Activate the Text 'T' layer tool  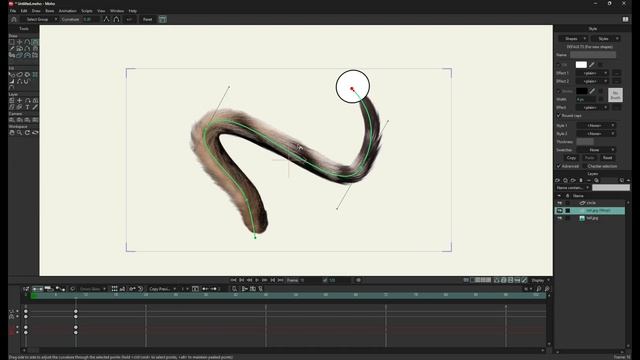pos(27,107)
